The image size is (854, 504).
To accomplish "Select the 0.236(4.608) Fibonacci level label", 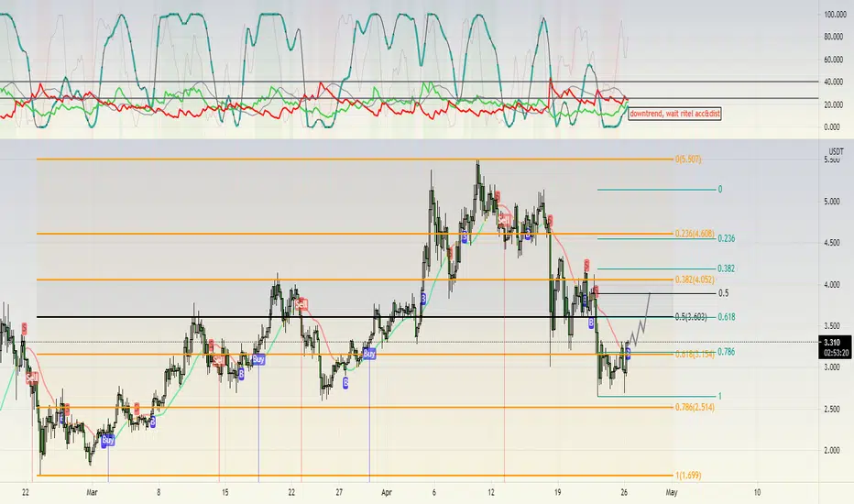I will coord(695,234).
